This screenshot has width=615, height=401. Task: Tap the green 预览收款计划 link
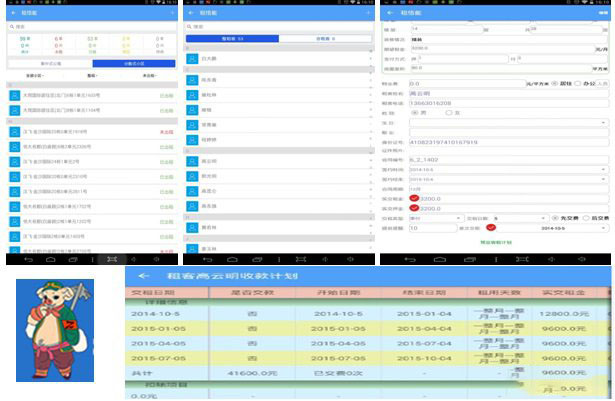(x=495, y=241)
